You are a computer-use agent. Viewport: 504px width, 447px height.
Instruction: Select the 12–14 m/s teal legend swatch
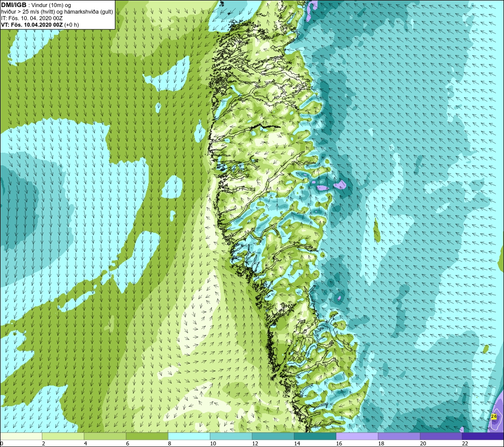point(273,436)
